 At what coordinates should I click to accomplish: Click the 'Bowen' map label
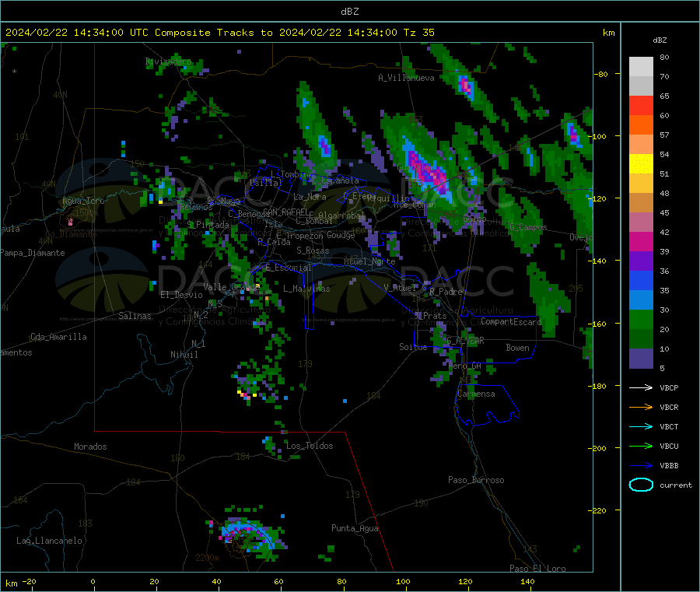517,348
